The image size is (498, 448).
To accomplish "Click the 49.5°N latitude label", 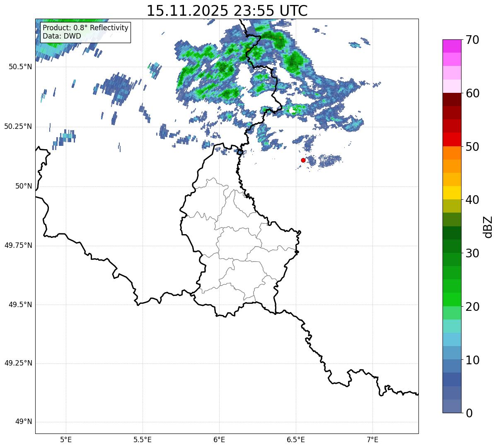I will [20, 305].
